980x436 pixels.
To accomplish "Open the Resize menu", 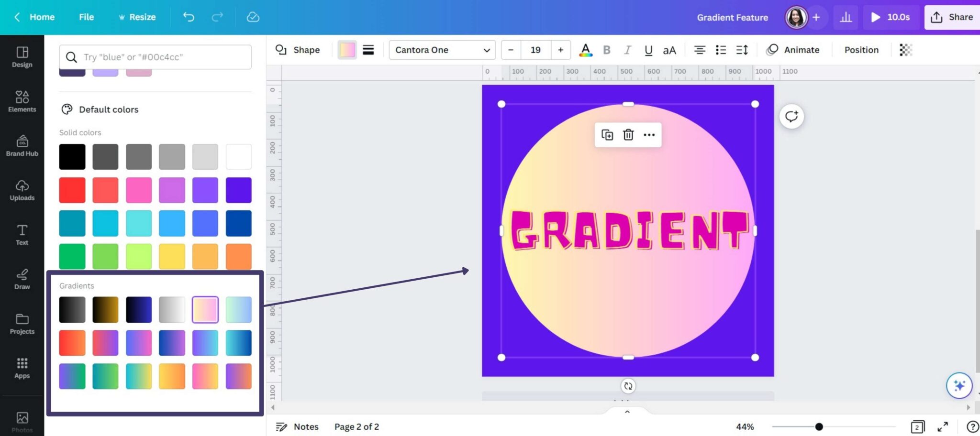I will (x=137, y=17).
